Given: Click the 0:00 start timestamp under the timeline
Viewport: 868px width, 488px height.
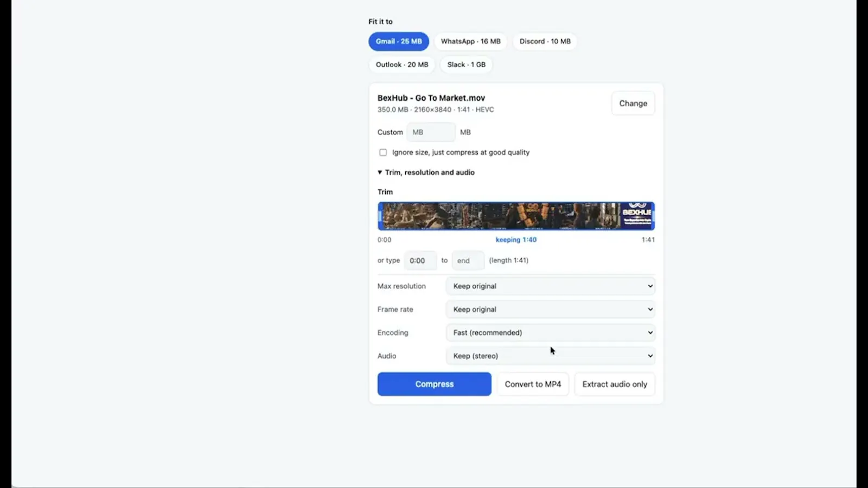Looking at the screenshot, I should 384,240.
